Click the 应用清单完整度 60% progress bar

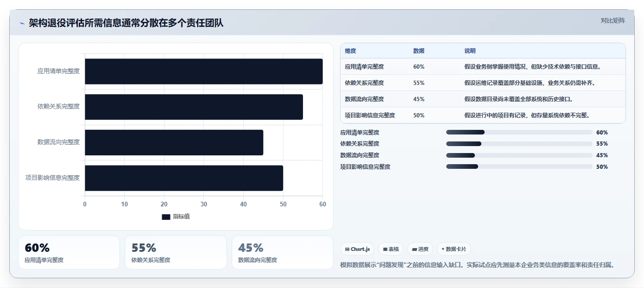coord(519,132)
